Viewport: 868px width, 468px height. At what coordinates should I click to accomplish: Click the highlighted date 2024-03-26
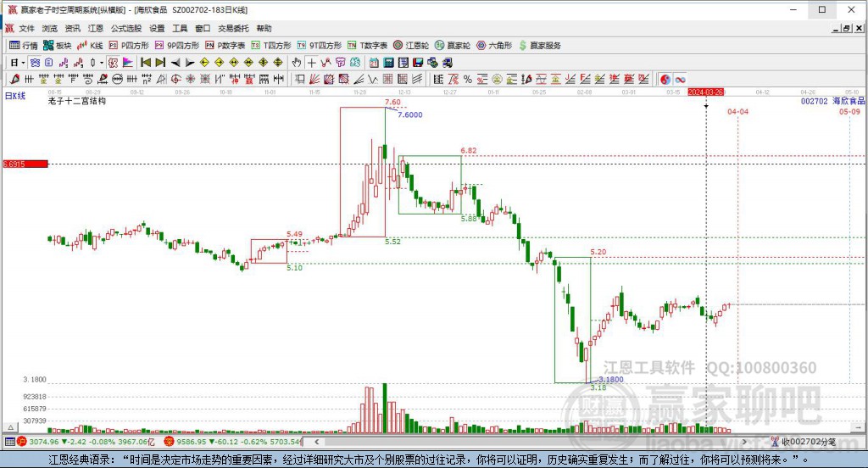[706, 92]
